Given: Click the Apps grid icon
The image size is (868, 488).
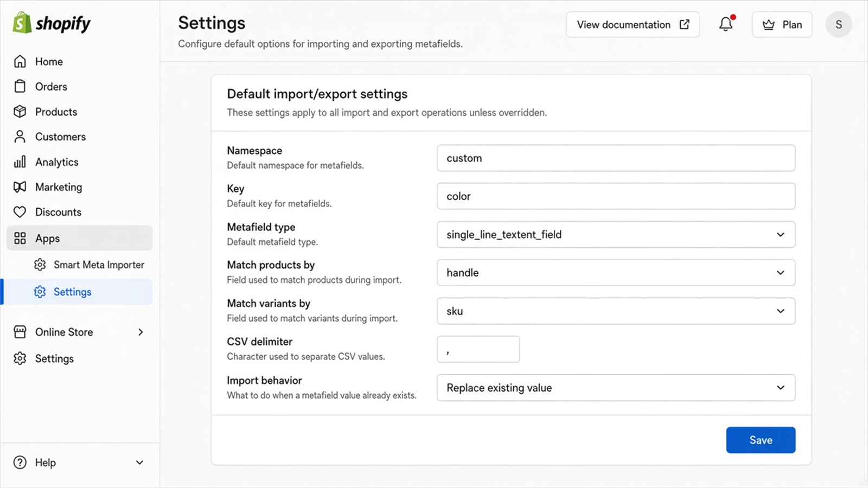Looking at the screenshot, I should [x=20, y=238].
